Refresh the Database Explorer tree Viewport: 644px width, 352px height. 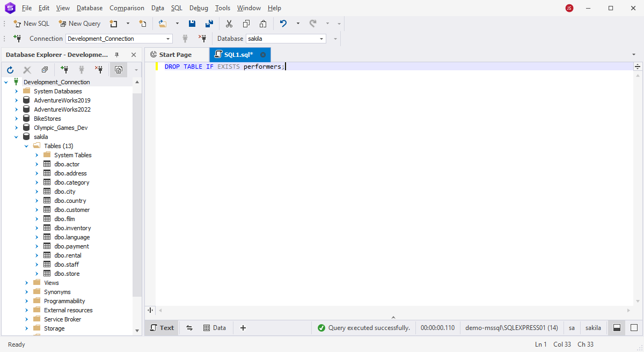[x=10, y=70]
